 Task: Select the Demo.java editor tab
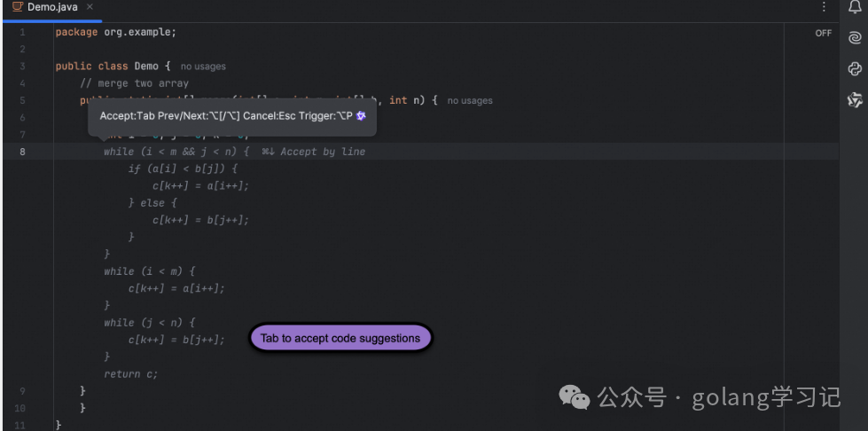click(52, 8)
